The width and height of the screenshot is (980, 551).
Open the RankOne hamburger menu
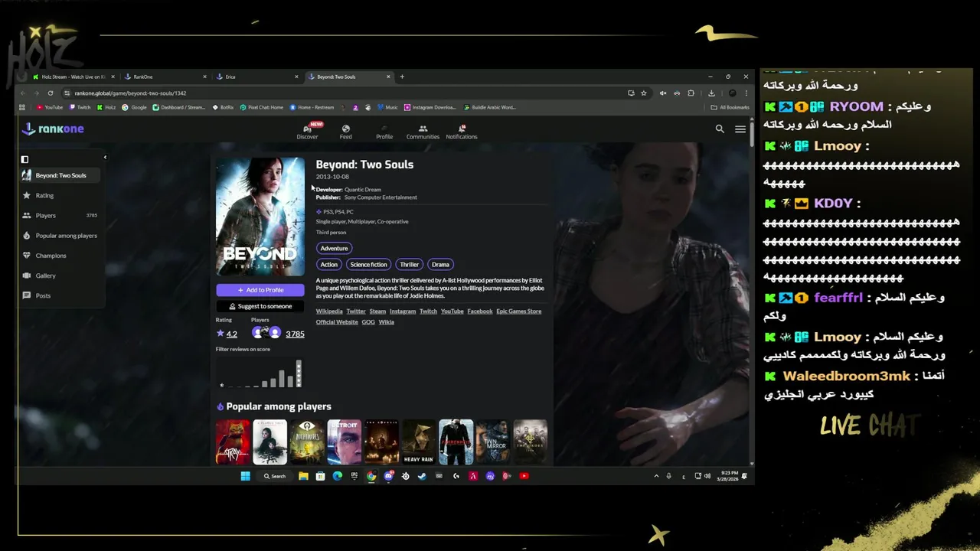point(740,129)
